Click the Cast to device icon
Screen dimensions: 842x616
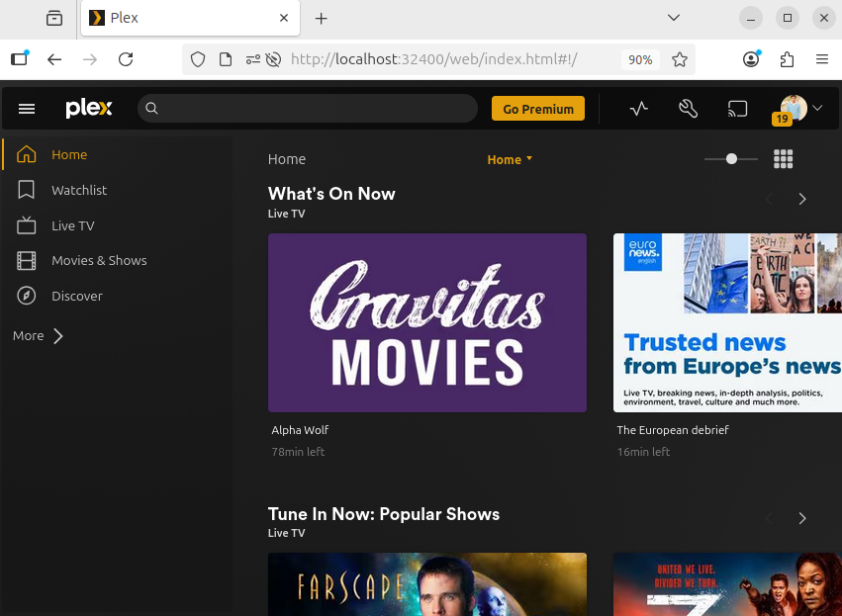click(x=737, y=109)
